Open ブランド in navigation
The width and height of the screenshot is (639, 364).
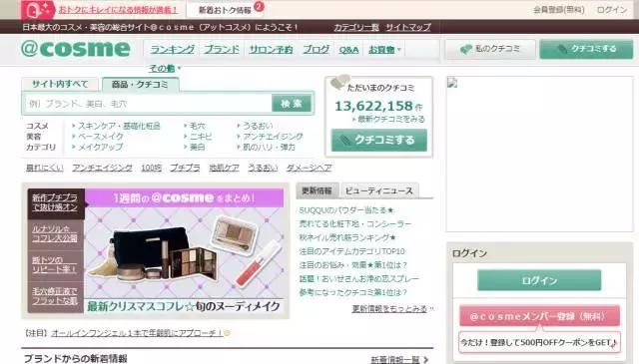coord(222,49)
